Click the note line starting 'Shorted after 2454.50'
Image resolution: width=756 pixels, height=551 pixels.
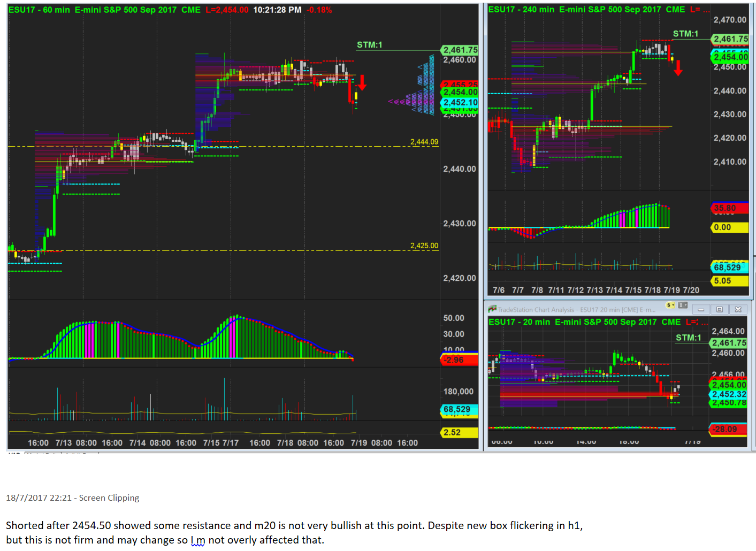[294, 526]
